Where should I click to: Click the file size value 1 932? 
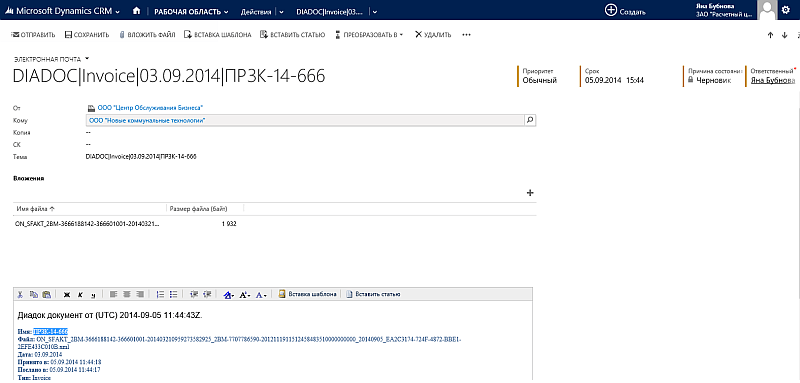(x=229, y=224)
